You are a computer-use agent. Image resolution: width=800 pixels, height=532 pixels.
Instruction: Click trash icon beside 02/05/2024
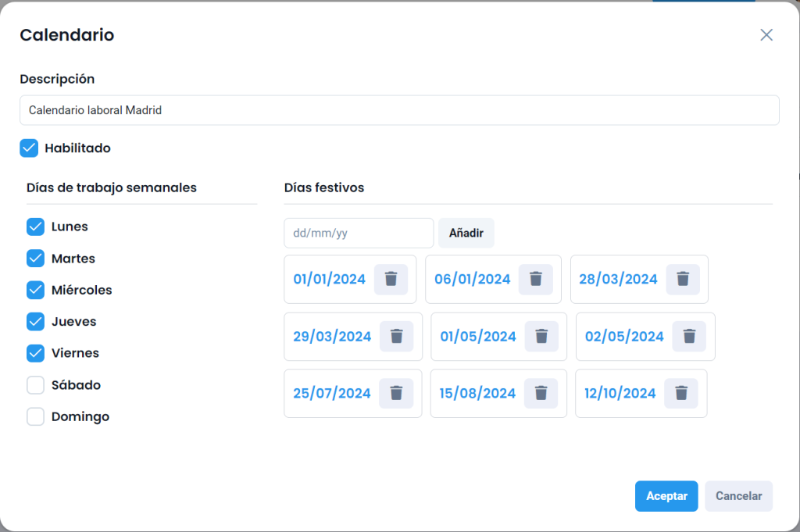tap(689, 337)
